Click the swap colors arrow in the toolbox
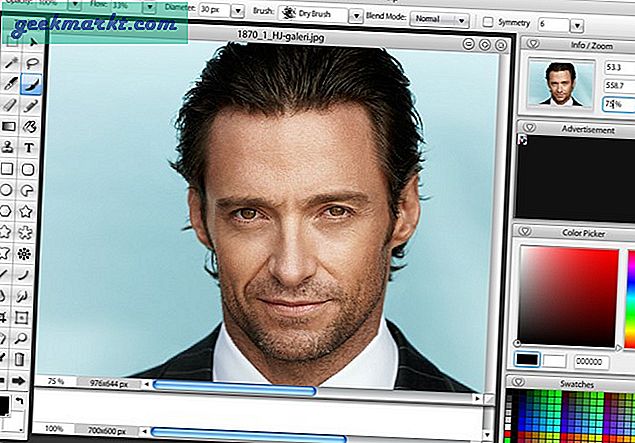Image resolution: width=635 pixels, height=443 pixels. pos(19,401)
